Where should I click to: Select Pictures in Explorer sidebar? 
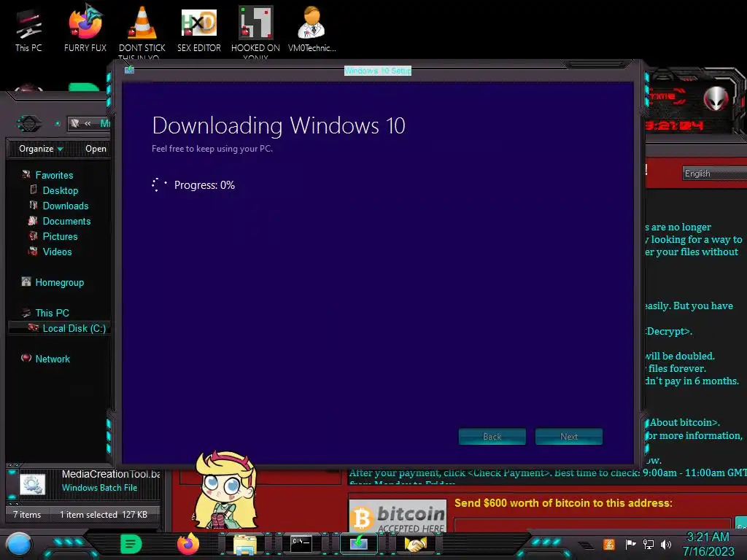pos(60,236)
